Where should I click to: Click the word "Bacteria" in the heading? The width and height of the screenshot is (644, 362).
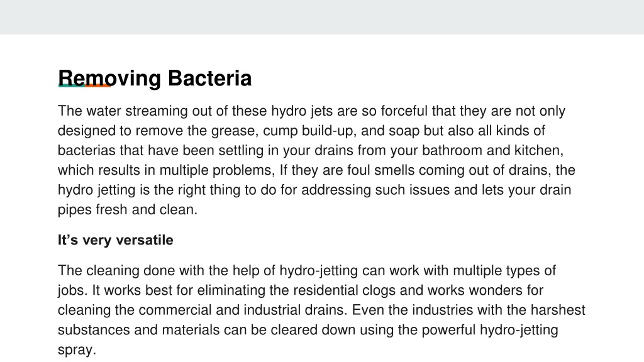tap(210, 79)
